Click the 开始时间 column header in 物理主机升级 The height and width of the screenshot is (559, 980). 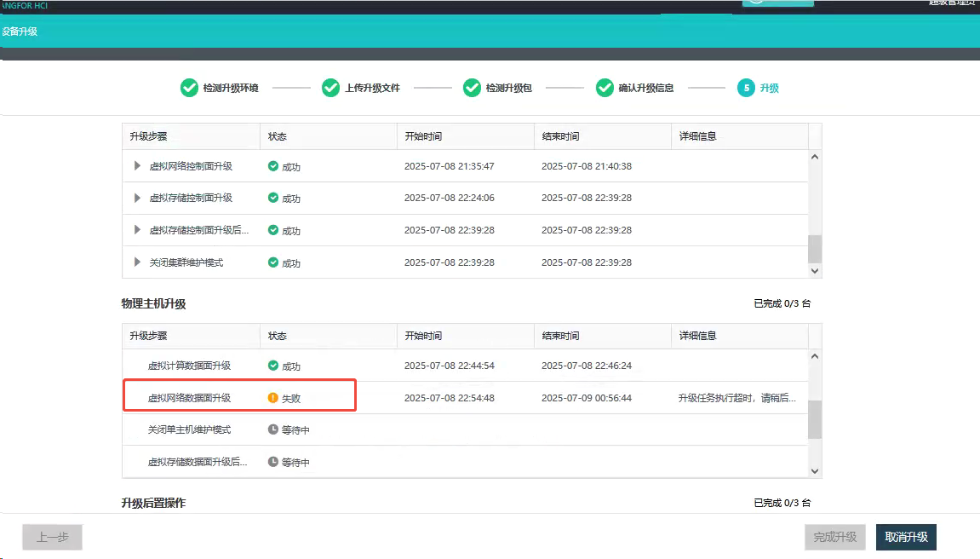click(423, 336)
